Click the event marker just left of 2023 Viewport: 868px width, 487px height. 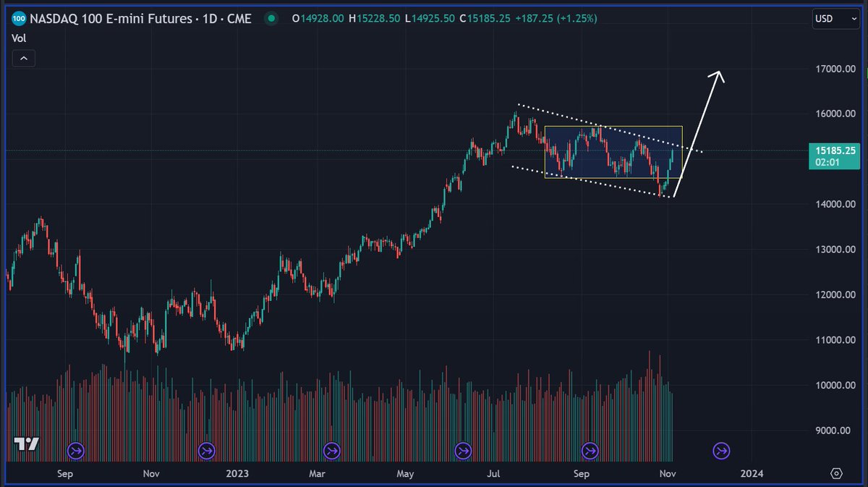(x=206, y=452)
